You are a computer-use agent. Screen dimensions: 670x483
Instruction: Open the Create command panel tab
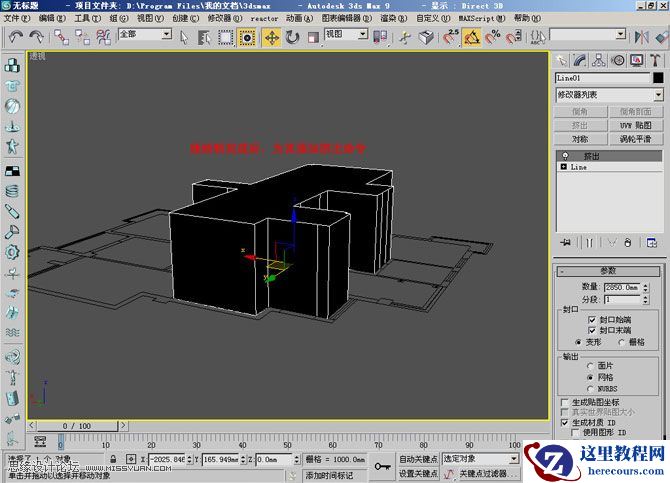click(x=561, y=61)
